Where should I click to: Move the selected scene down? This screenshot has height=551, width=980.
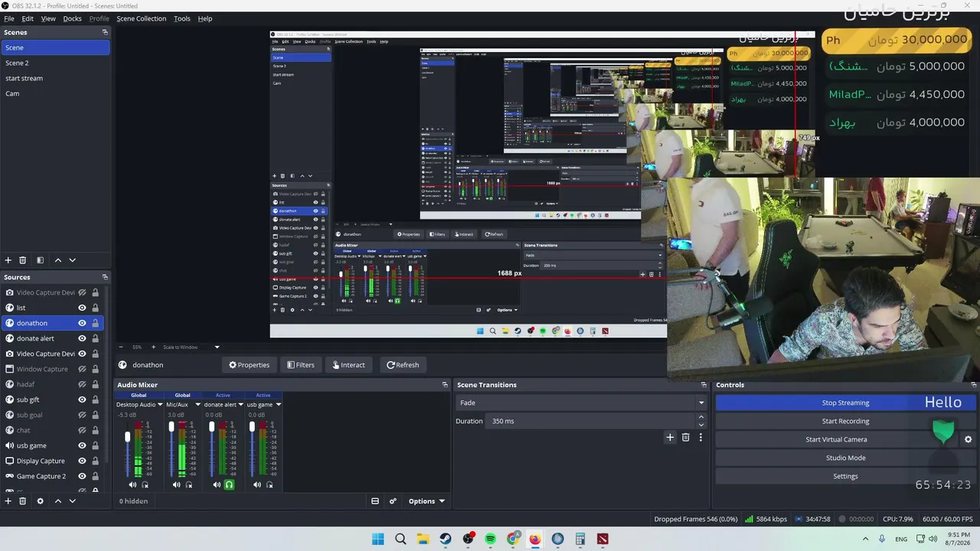click(x=72, y=260)
